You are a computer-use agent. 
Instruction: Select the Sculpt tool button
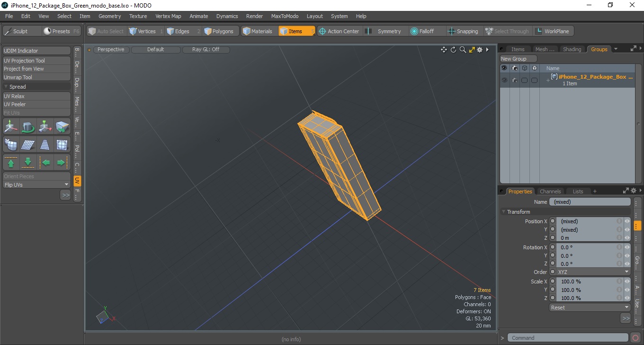22,31
